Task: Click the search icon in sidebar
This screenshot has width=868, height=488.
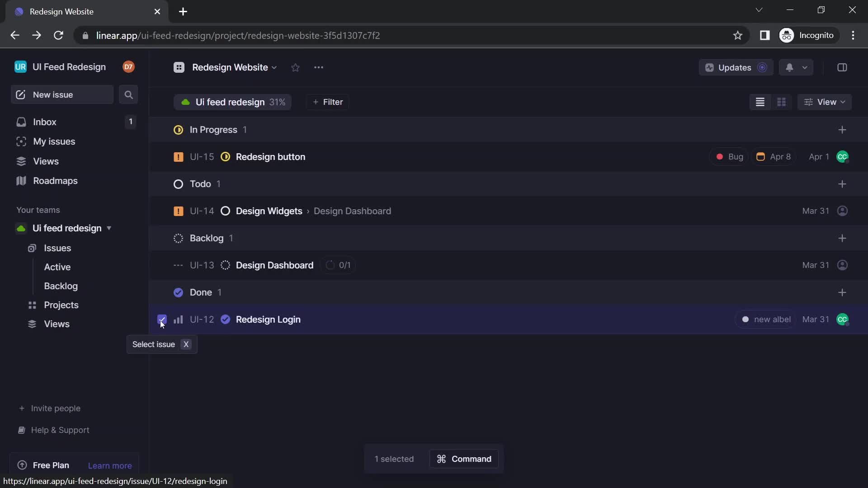Action: point(128,95)
